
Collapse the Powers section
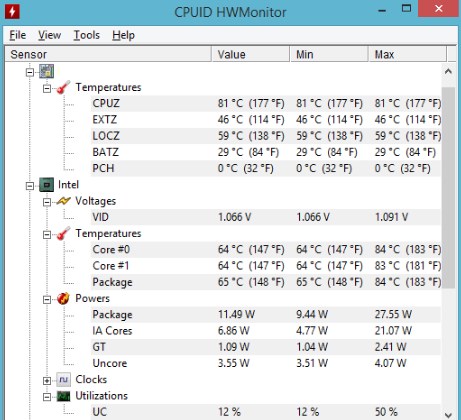pyautogui.click(x=47, y=299)
